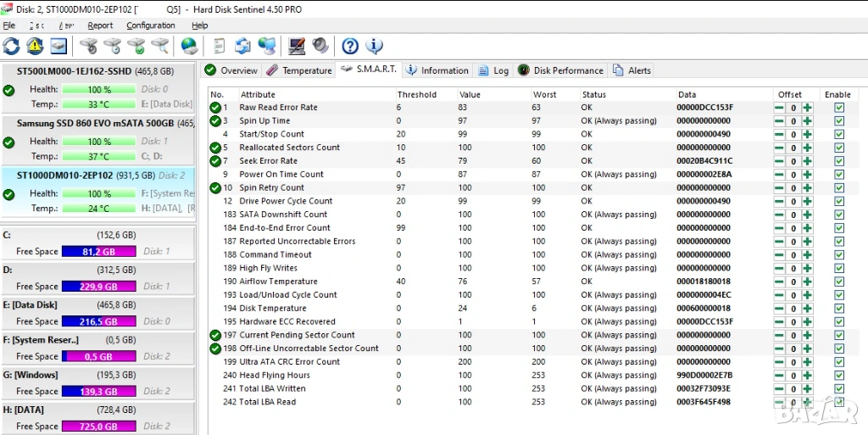Open the Configuration menu

[151, 25]
